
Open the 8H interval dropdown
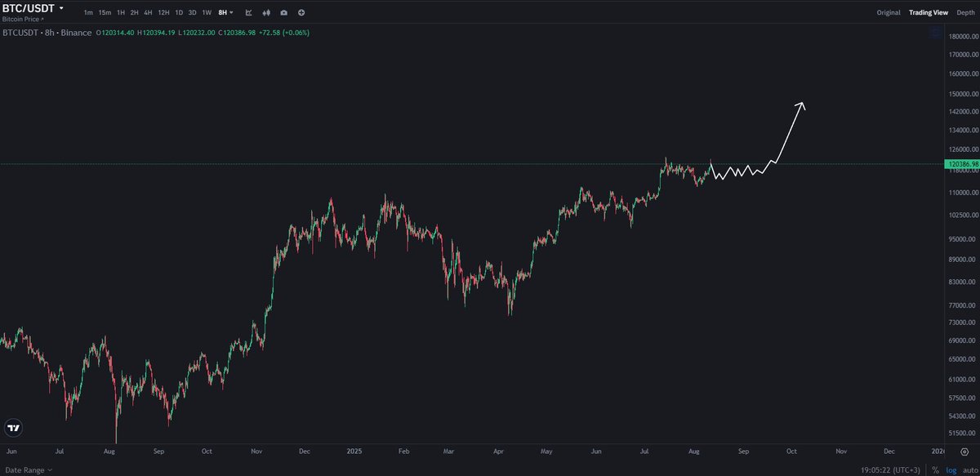click(x=226, y=12)
